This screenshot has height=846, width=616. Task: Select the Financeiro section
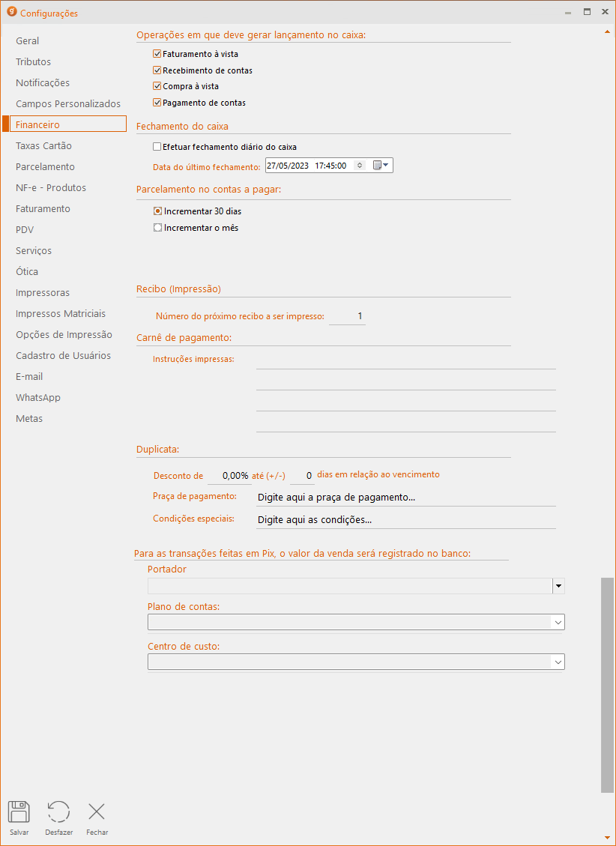click(x=68, y=124)
